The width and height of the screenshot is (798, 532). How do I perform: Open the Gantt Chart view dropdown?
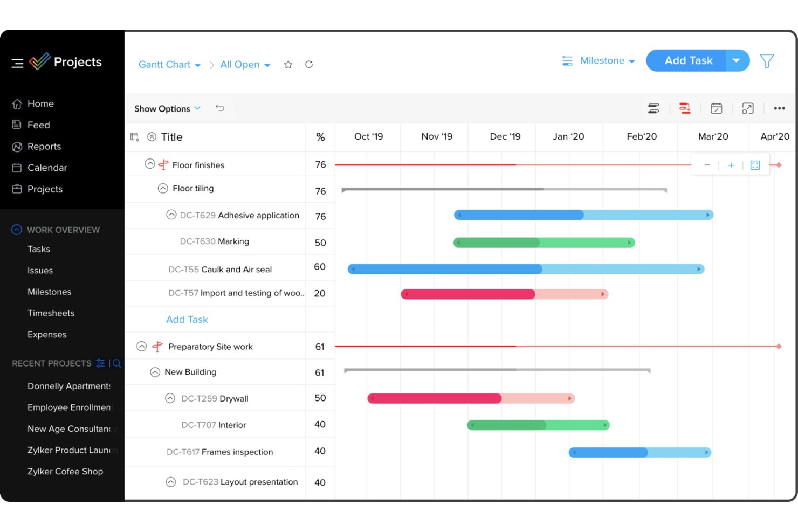(x=169, y=65)
